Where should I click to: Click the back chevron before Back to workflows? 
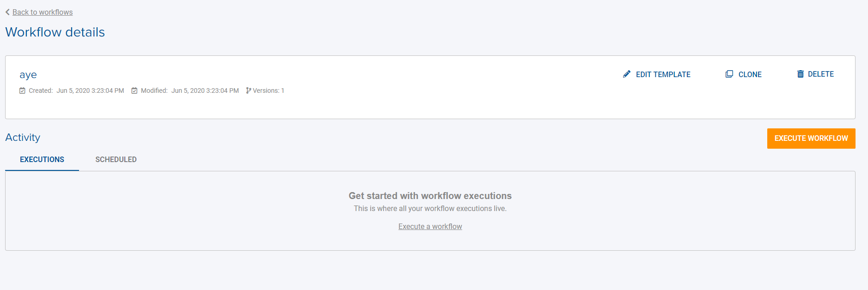tap(7, 12)
